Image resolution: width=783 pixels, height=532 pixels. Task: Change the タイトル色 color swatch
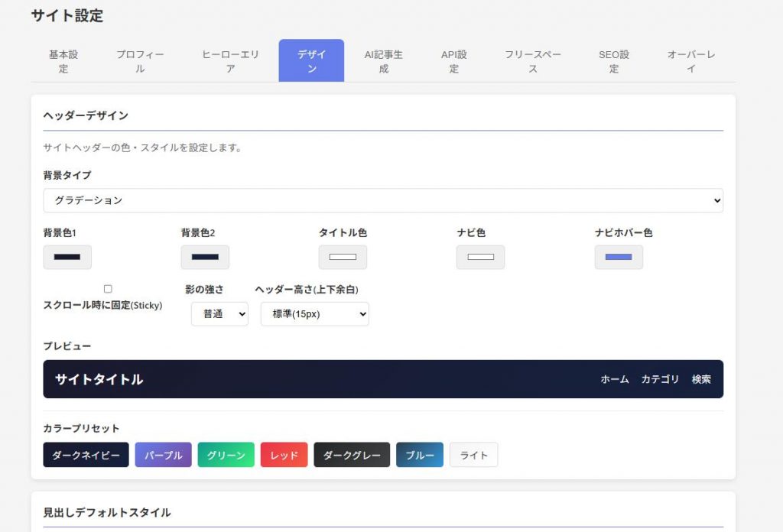pos(343,257)
